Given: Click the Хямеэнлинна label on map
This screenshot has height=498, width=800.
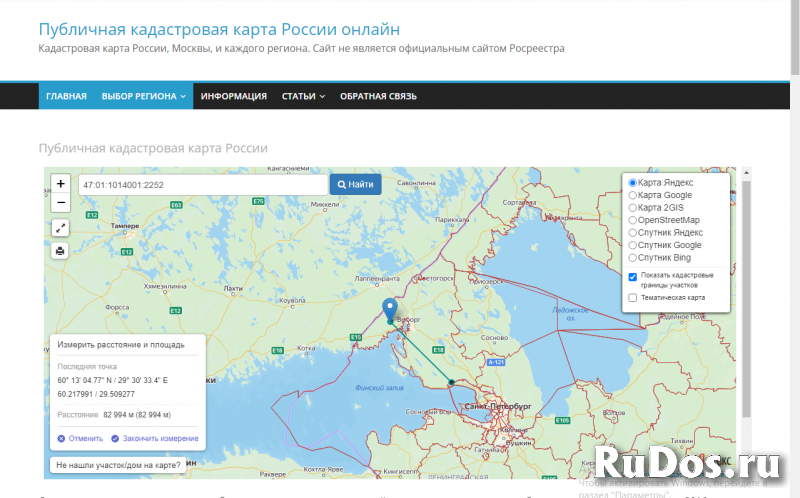Looking at the screenshot, I should click(x=165, y=286).
